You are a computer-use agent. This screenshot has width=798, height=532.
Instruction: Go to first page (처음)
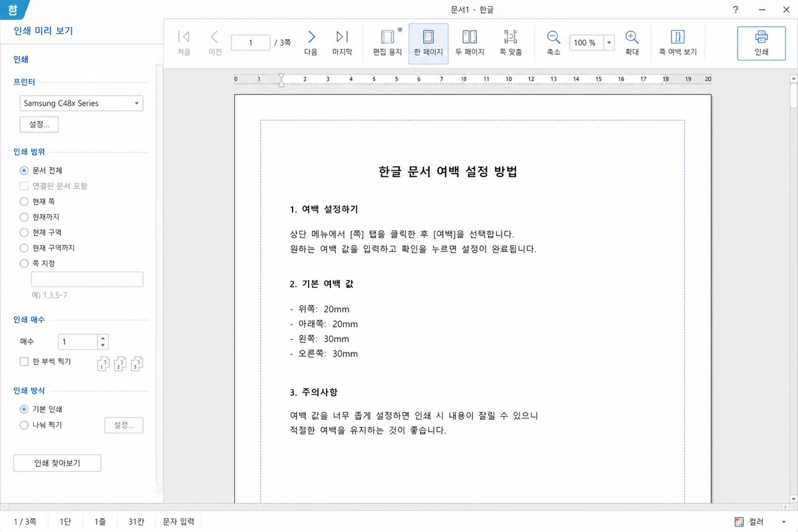[184, 43]
